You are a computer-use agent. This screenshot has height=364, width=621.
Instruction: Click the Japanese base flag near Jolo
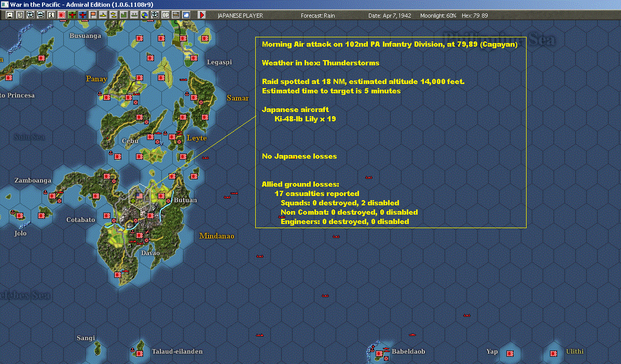click(x=20, y=216)
